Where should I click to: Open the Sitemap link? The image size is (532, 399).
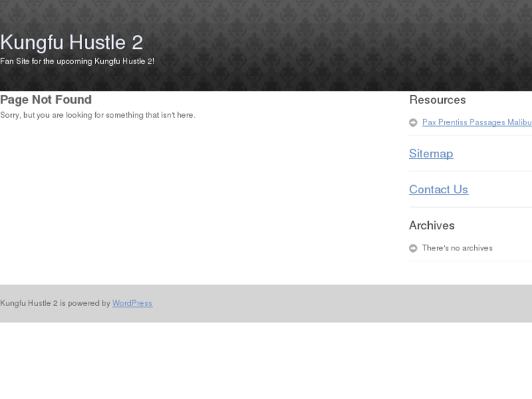tap(431, 154)
